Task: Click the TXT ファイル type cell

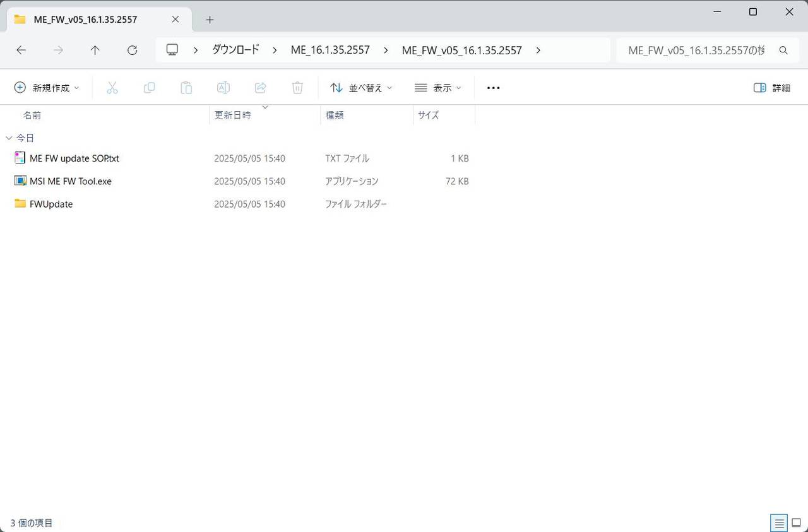Action: click(347, 158)
